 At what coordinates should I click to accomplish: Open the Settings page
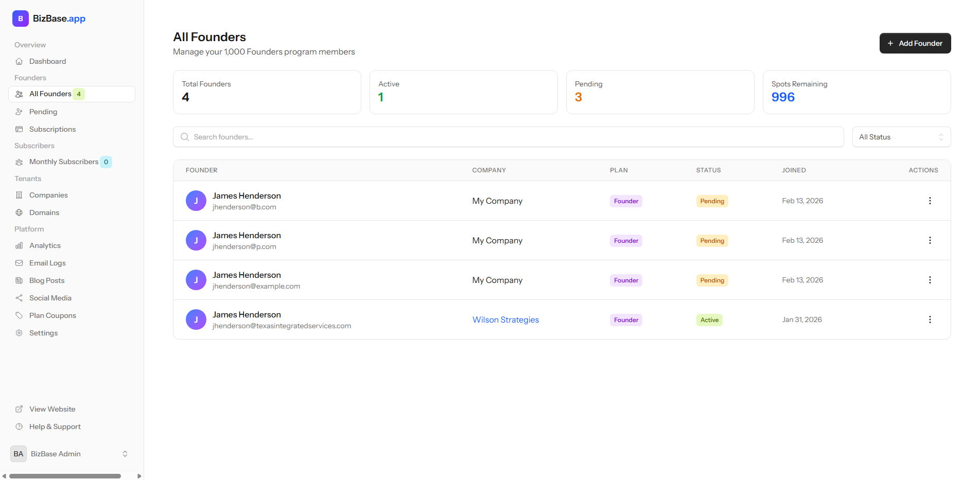(x=43, y=333)
